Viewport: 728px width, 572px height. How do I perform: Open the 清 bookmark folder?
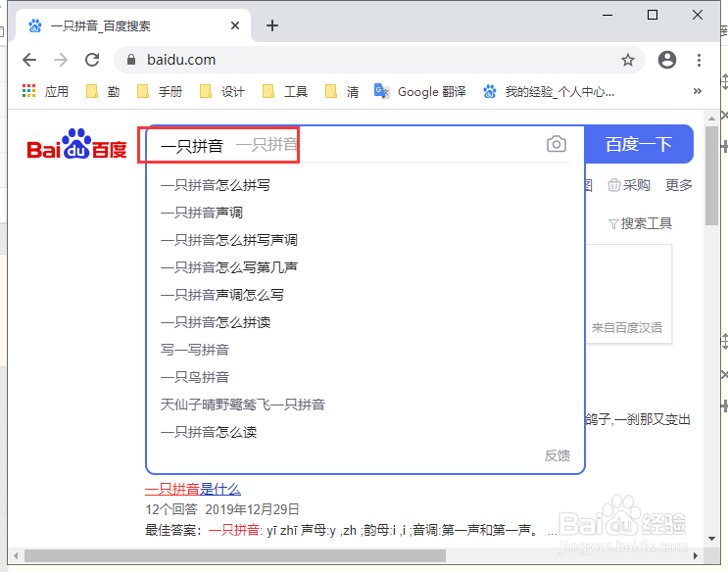pos(342,91)
